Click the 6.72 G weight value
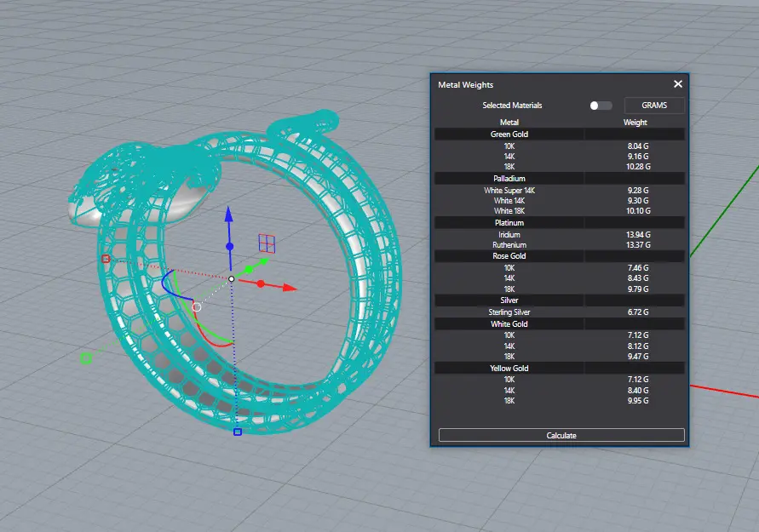 pyautogui.click(x=638, y=312)
